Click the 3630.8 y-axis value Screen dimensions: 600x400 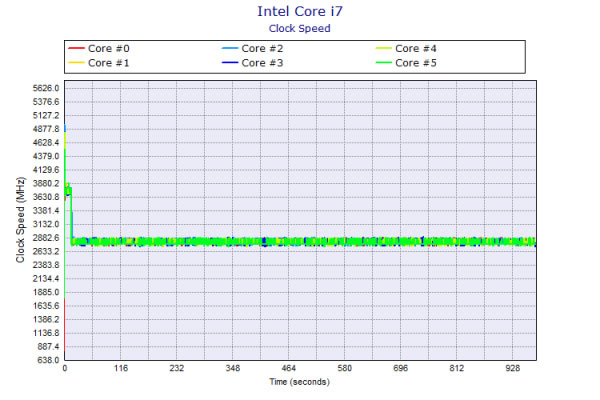[46, 197]
